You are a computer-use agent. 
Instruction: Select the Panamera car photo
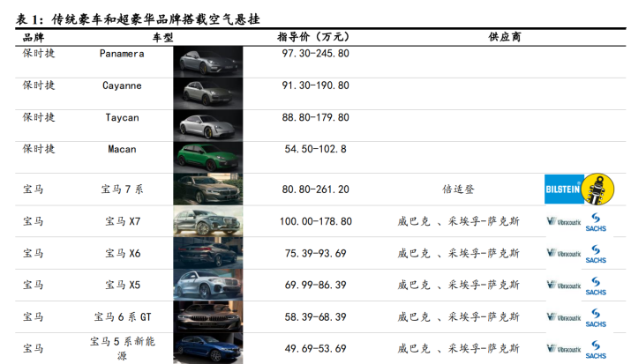(208, 62)
